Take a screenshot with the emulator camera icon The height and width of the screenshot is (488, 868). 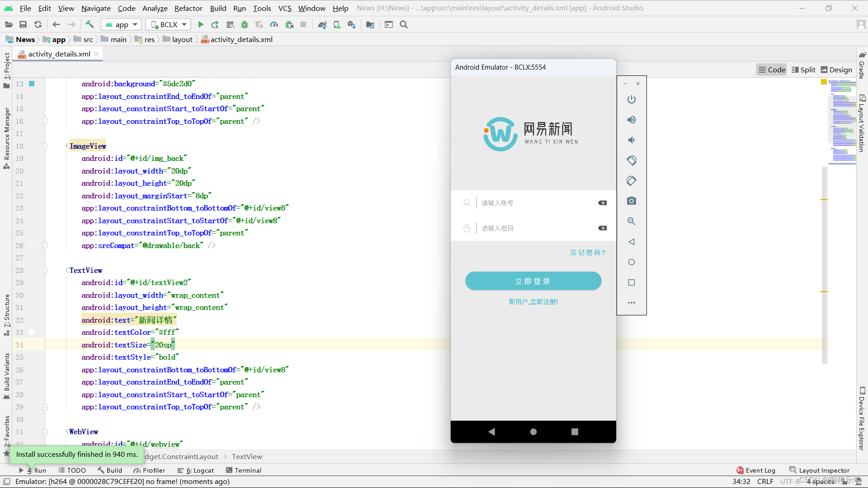point(631,201)
